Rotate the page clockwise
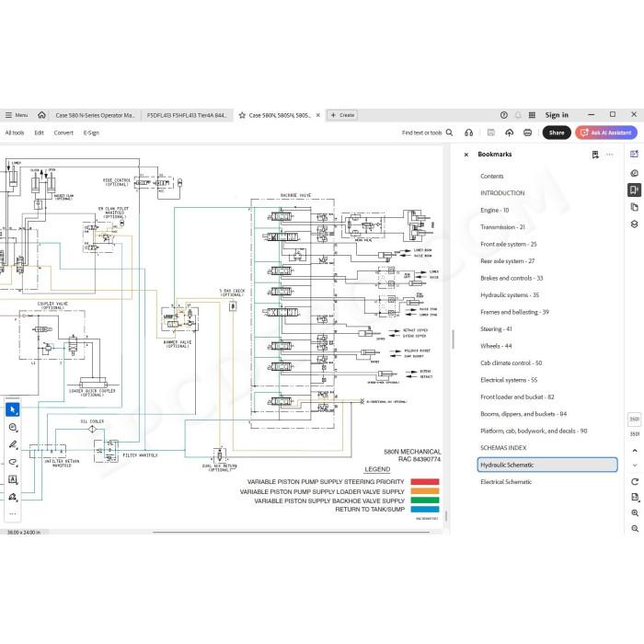644x644 pixels. click(635, 481)
